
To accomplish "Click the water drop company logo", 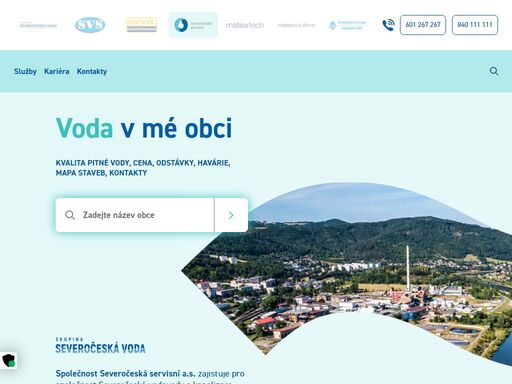I will coord(347,25).
